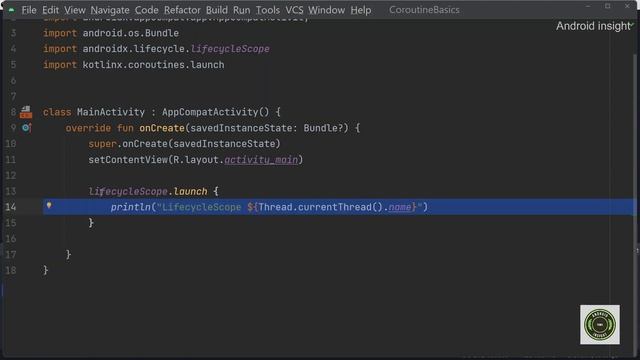Click line number 12 in the gutter
Image resolution: width=640 pixels, height=360 pixels.
tap(11, 176)
